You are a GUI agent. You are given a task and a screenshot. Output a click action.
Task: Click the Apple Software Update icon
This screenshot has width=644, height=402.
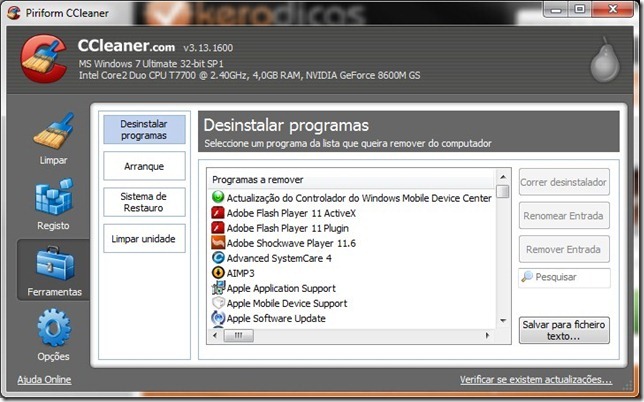pyautogui.click(x=218, y=318)
